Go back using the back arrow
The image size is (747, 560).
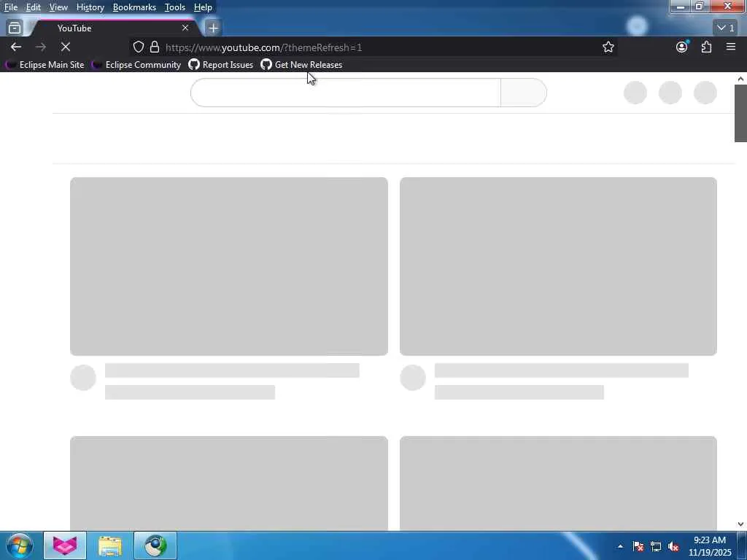coord(16,47)
